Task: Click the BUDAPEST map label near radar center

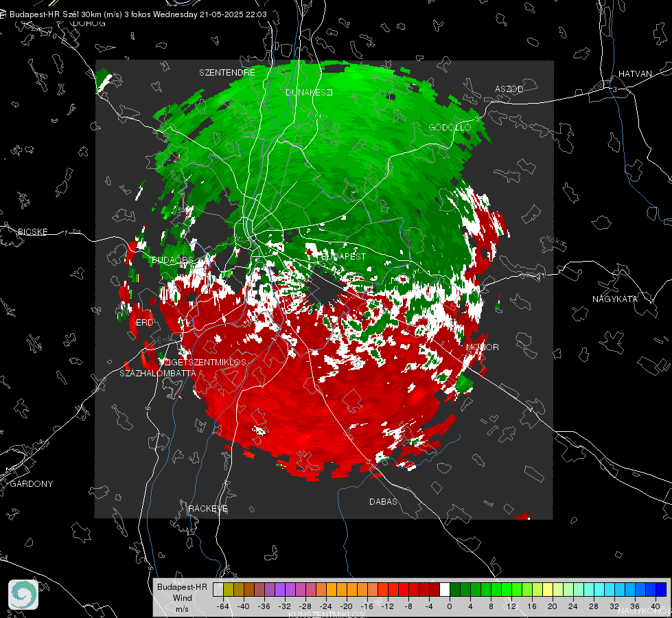Action: click(x=343, y=256)
